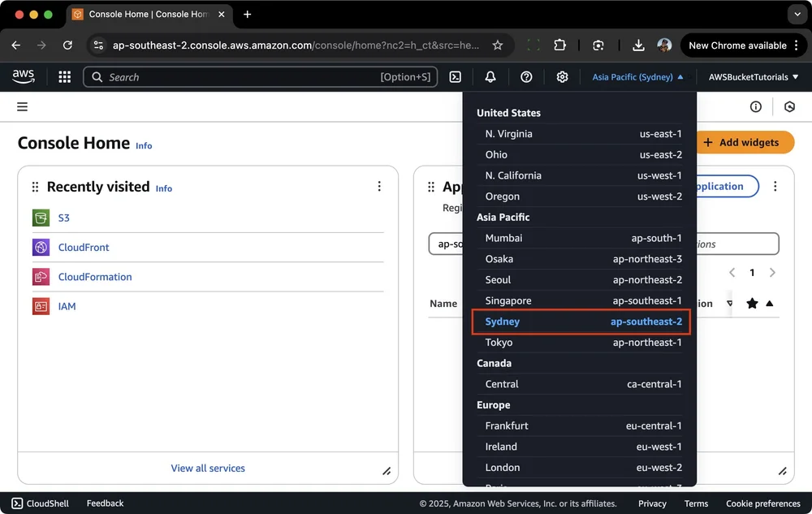Image resolution: width=812 pixels, height=514 pixels.
Task: Go back in the browser
Action: coord(16,45)
